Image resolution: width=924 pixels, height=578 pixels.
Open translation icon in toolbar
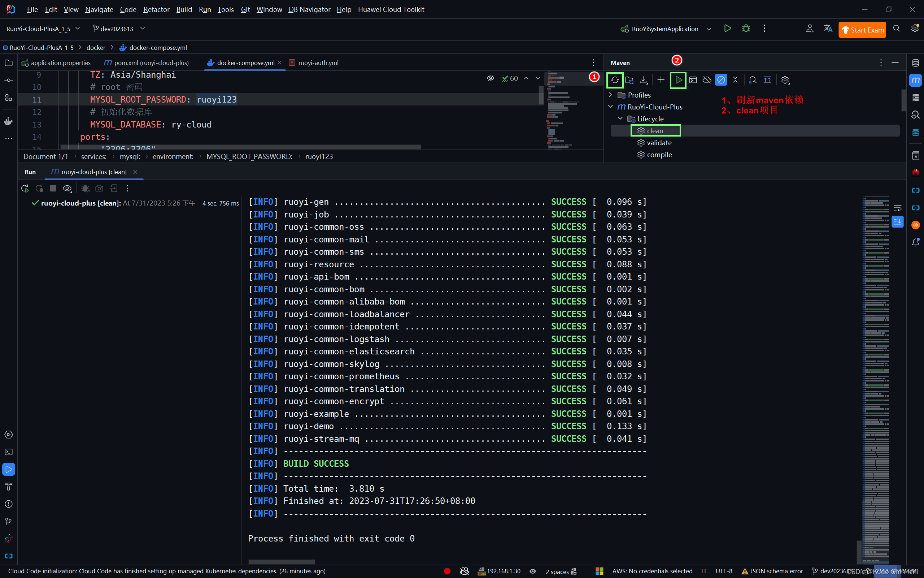coord(828,29)
